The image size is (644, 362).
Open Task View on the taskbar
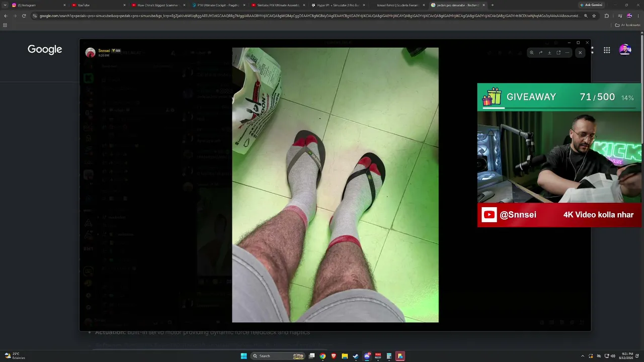312,356
